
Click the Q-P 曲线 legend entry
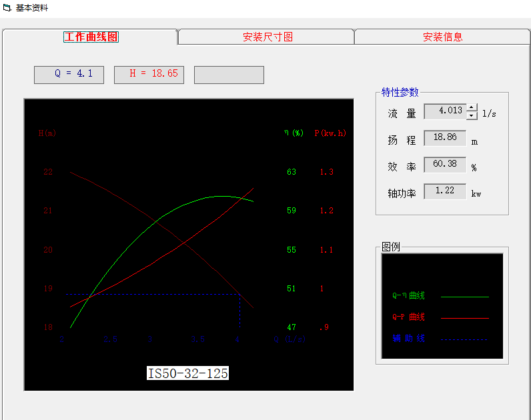tap(408, 317)
